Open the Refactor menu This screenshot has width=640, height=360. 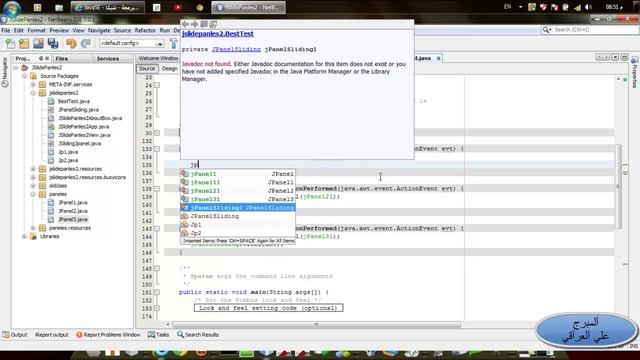[x=145, y=30]
